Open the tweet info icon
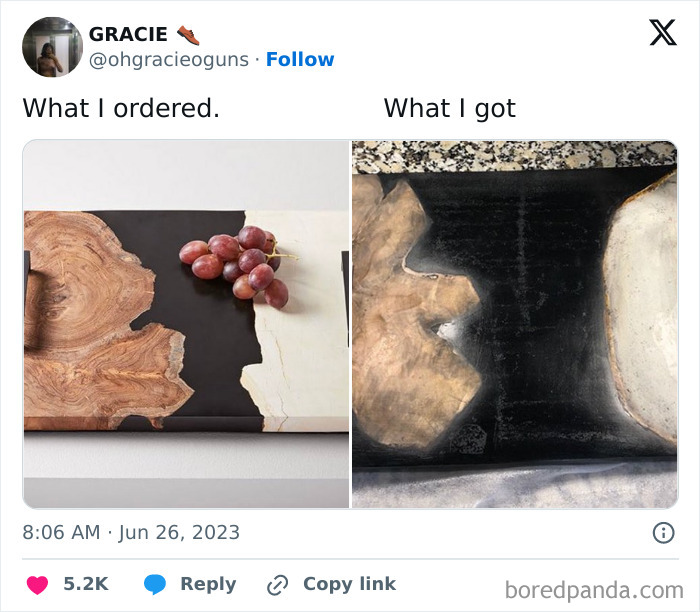This screenshot has width=700, height=612. coord(663,533)
